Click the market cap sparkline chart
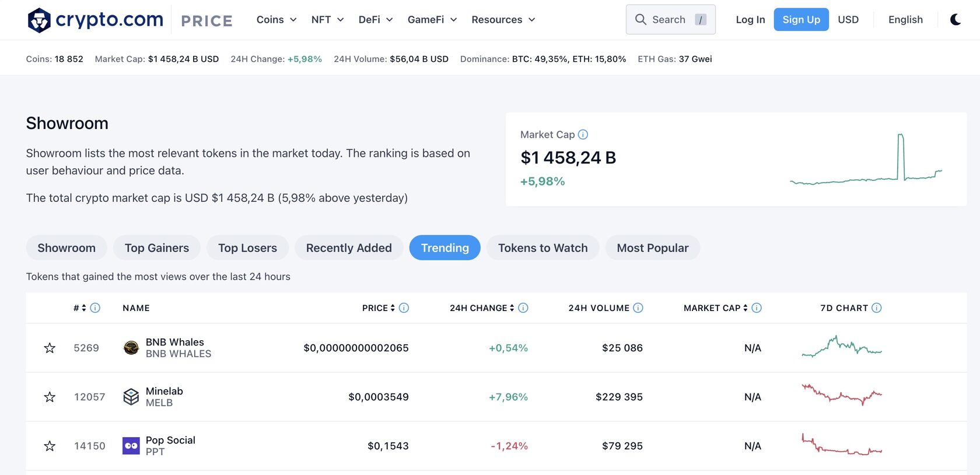Screen dimensions: 980x475 tap(866, 159)
